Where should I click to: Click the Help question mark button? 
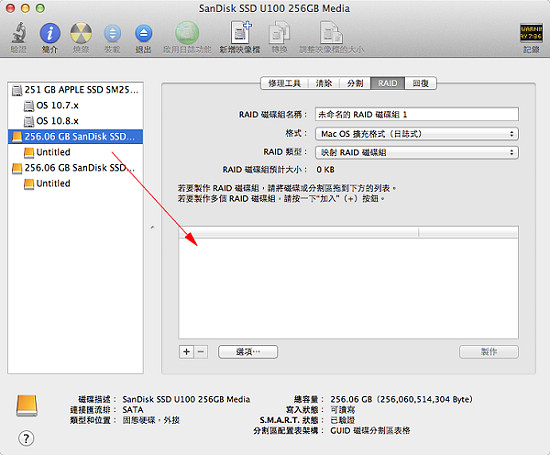coord(26,438)
